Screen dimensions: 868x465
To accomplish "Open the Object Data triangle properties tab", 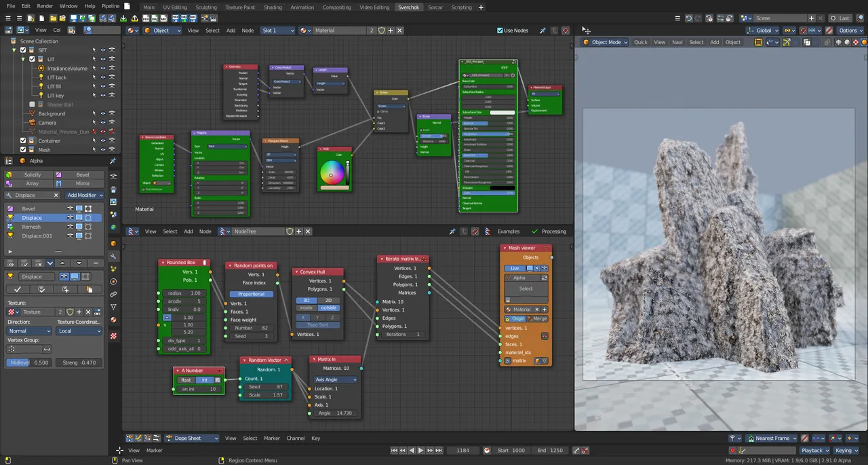I will coord(113,307).
